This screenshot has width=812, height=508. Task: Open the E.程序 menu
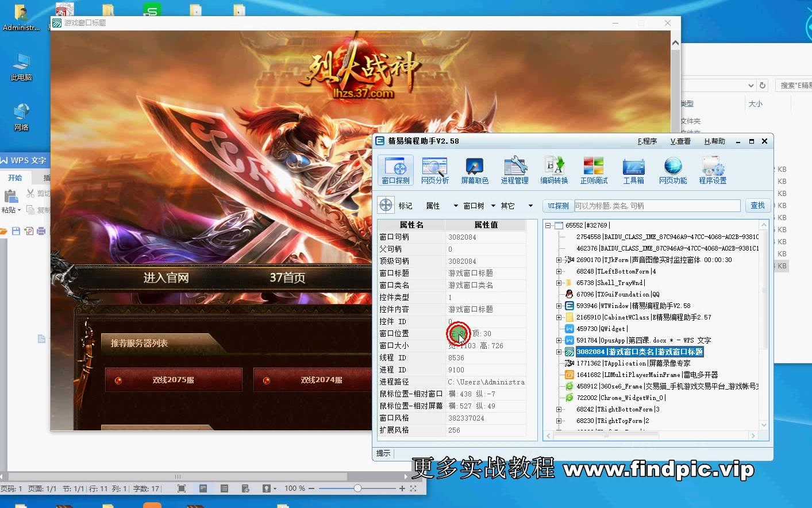point(647,141)
